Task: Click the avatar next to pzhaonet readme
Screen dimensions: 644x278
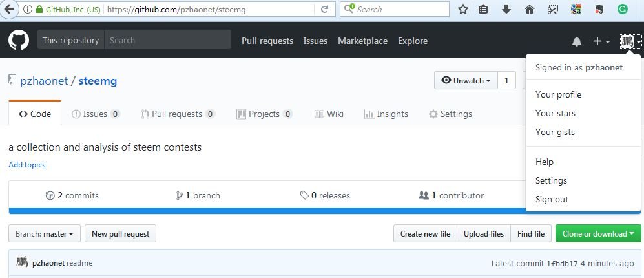Action: pos(22,262)
